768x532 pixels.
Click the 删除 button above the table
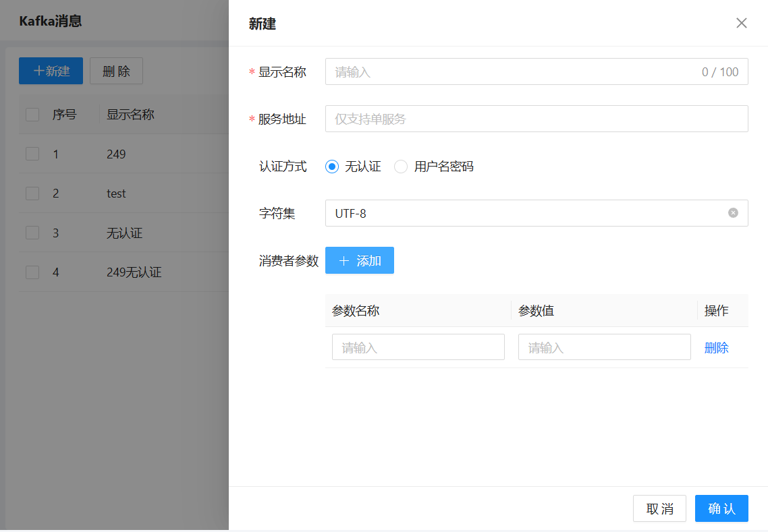[116, 71]
